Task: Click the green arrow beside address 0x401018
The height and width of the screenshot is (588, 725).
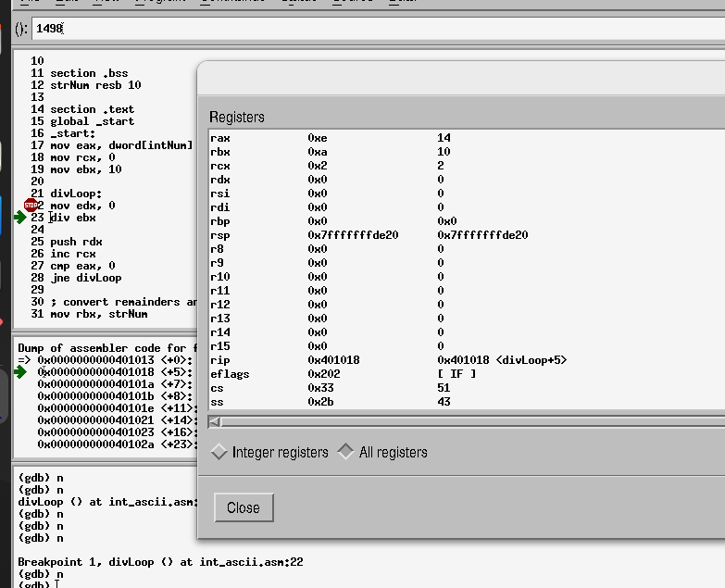Action: (20, 371)
